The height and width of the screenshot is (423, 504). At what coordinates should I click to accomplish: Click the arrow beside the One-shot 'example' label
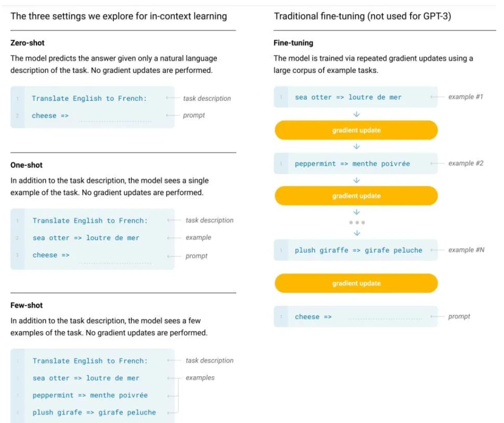coord(173,238)
